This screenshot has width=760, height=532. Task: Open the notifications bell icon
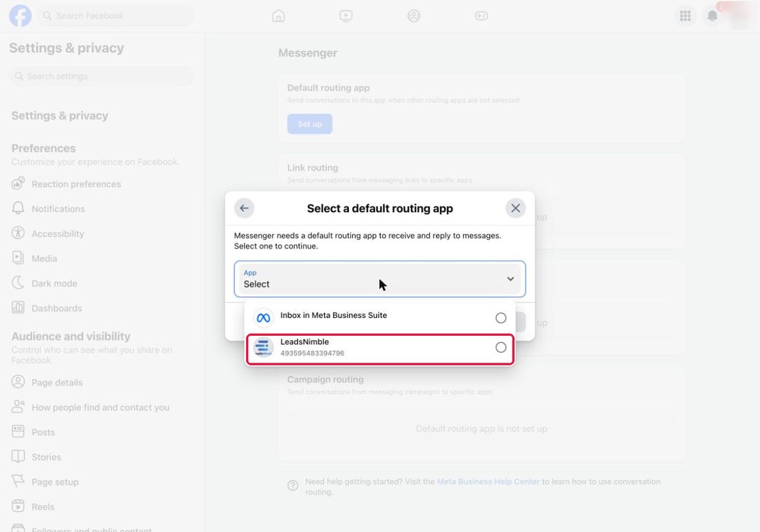click(712, 16)
